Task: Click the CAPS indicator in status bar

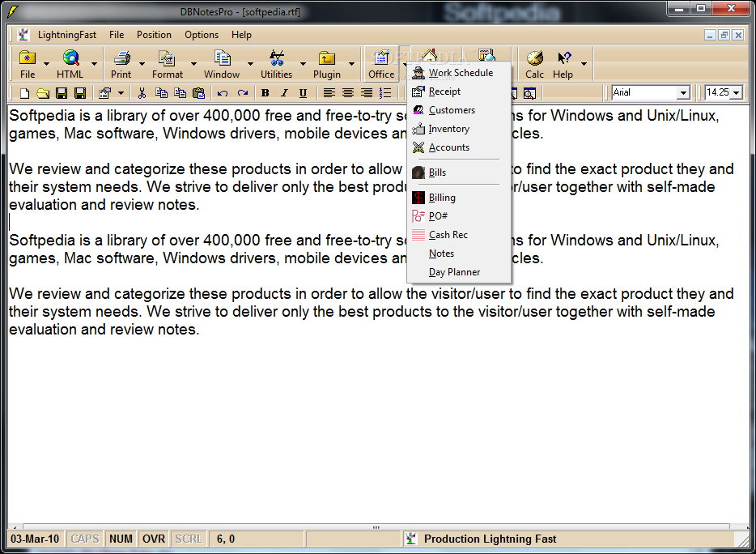Action: point(85,539)
